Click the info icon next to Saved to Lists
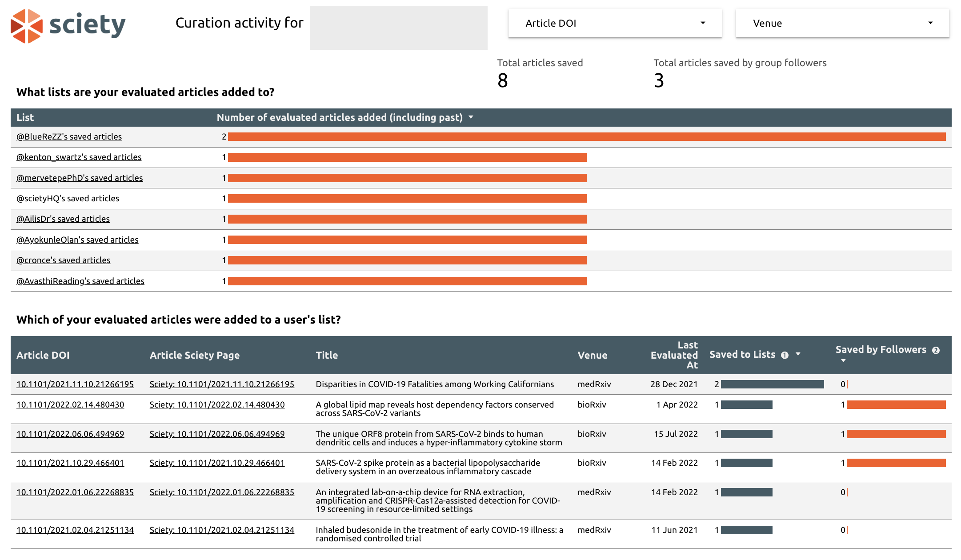This screenshot has height=560, width=961. pyautogui.click(x=785, y=355)
